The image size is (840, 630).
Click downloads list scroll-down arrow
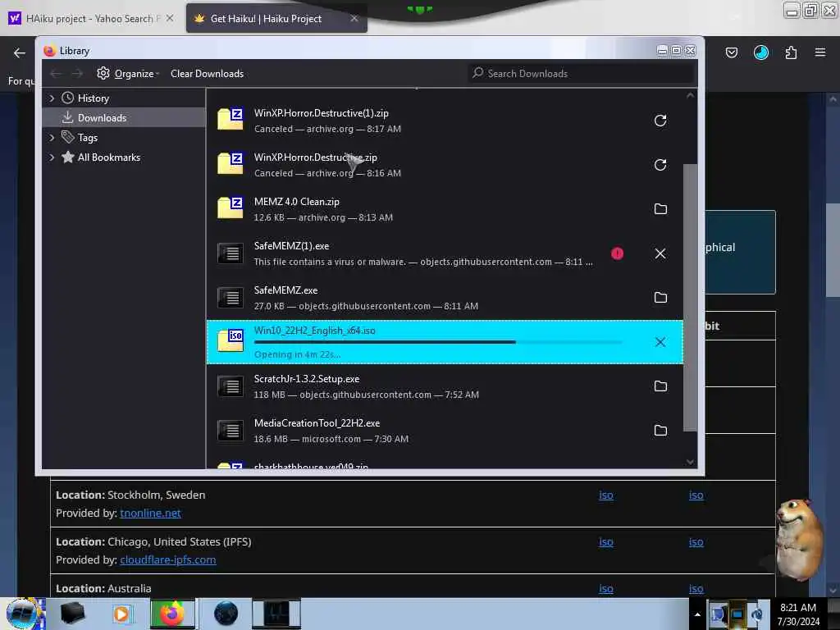coord(690,463)
